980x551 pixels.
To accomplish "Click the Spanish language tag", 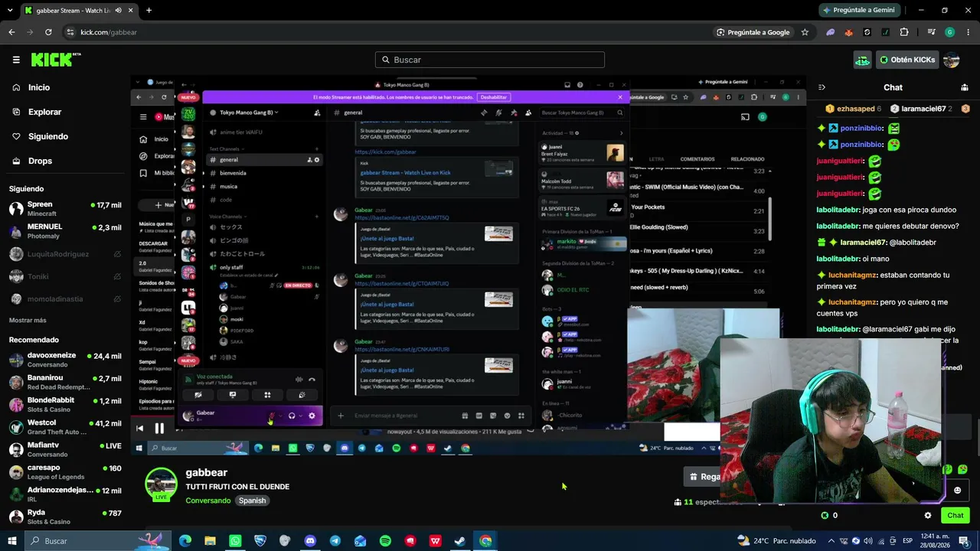I will point(252,500).
